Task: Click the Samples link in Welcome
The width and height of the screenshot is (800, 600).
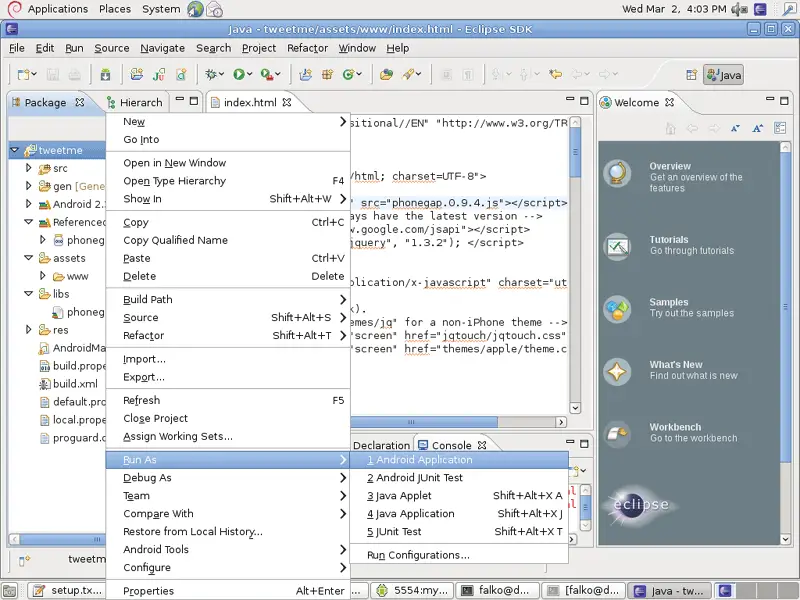Action: point(668,302)
